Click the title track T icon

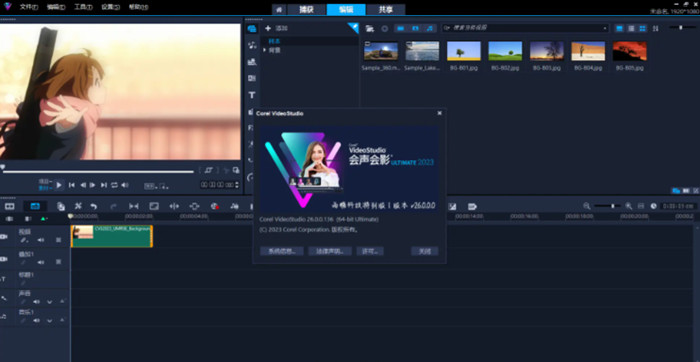point(3,279)
